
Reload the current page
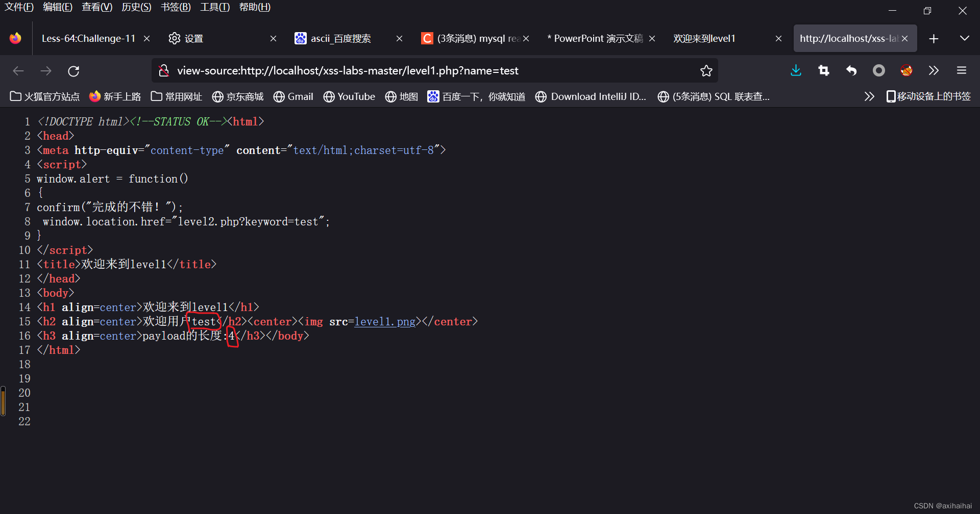73,71
